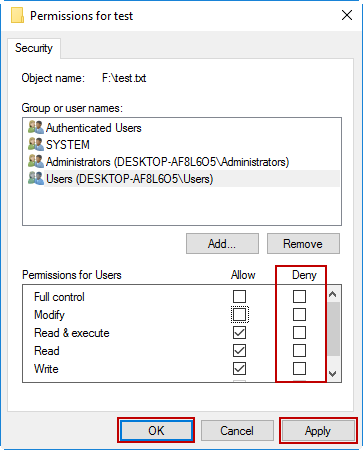Confirm with the OK button
This screenshot has height=450, width=363.
(x=156, y=430)
